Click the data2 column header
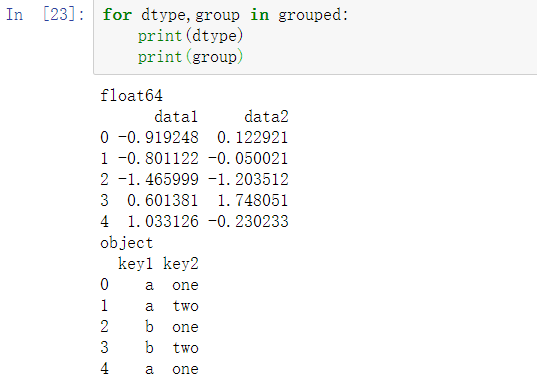Image resolution: width=537 pixels, height=384 pixels. [x=266, y=117]
